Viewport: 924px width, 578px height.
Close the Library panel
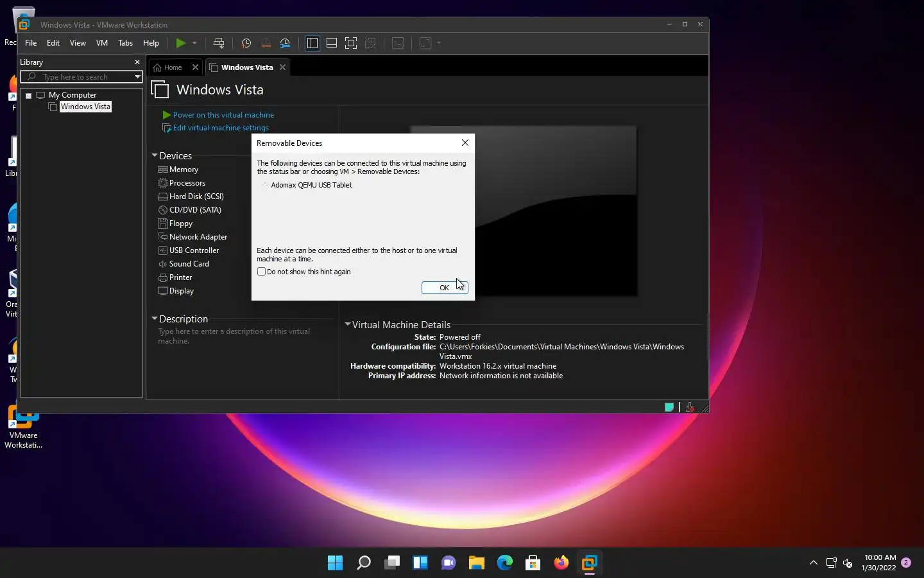pos(137,62)
